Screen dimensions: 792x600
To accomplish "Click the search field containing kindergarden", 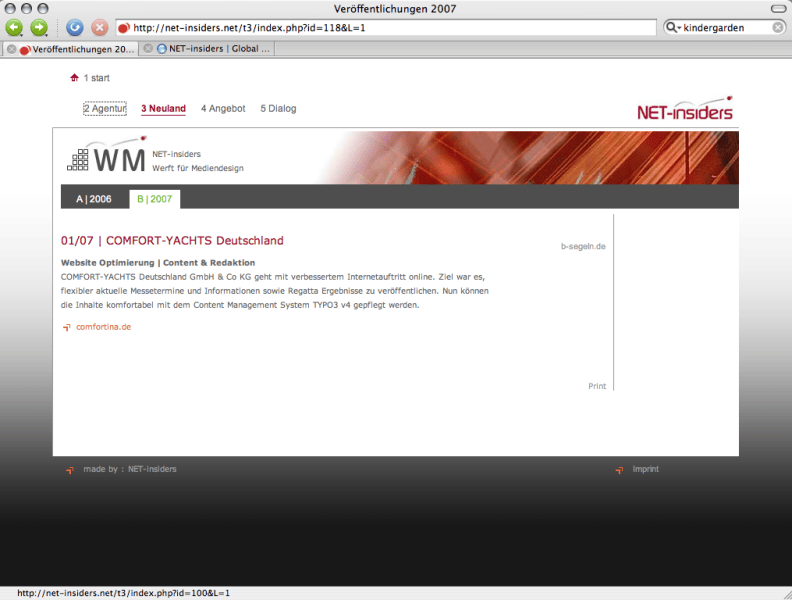I will pyautogui.click(x=725, y=28).
